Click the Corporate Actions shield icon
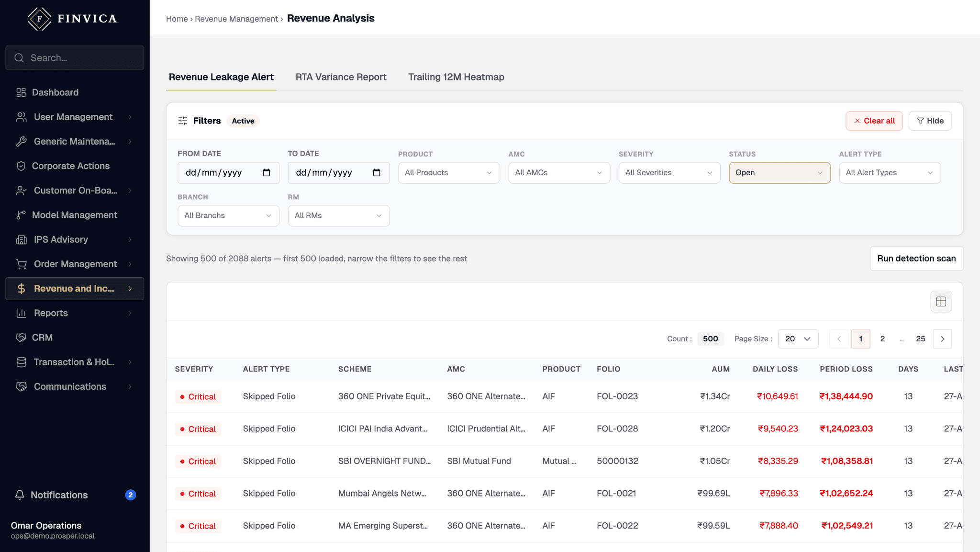The image size is (980, 552). pos(21,166)
